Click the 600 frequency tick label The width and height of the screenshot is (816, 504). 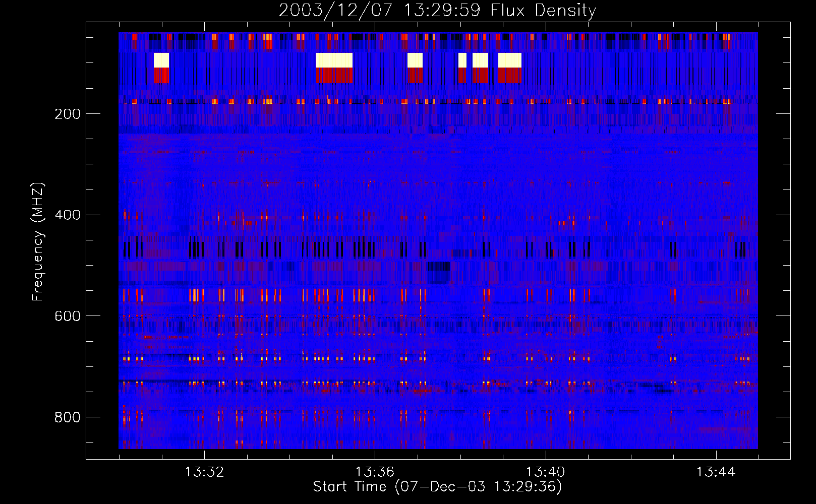[68, 316]
